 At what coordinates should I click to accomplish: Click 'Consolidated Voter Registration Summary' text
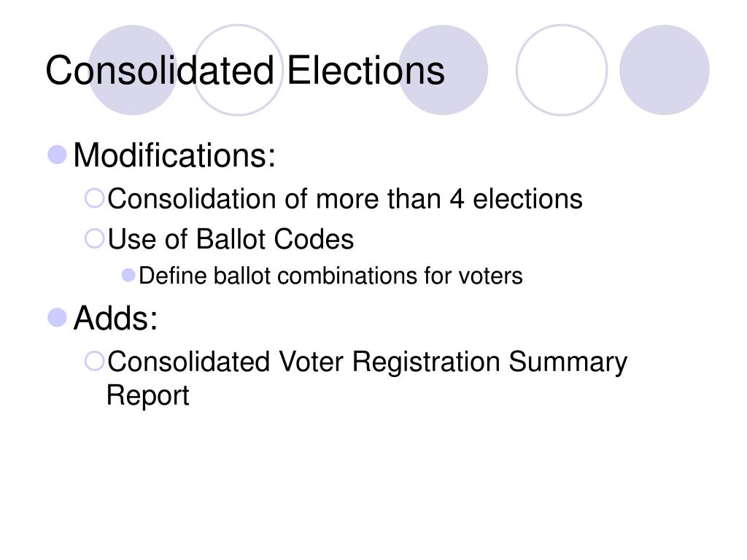tap(368, 363)
